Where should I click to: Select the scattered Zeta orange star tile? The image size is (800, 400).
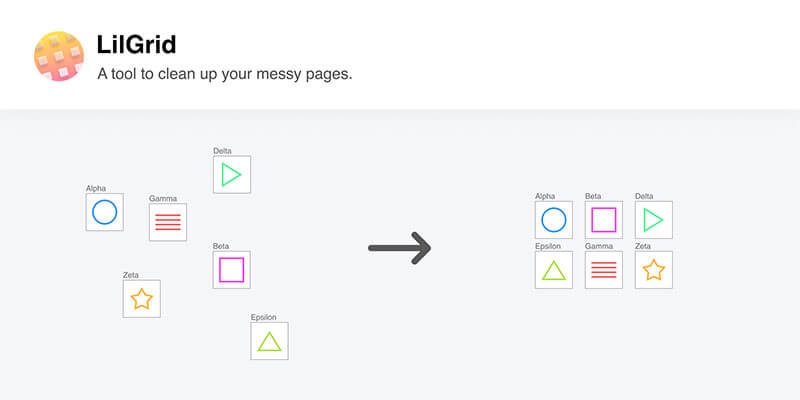click(142, 298)
